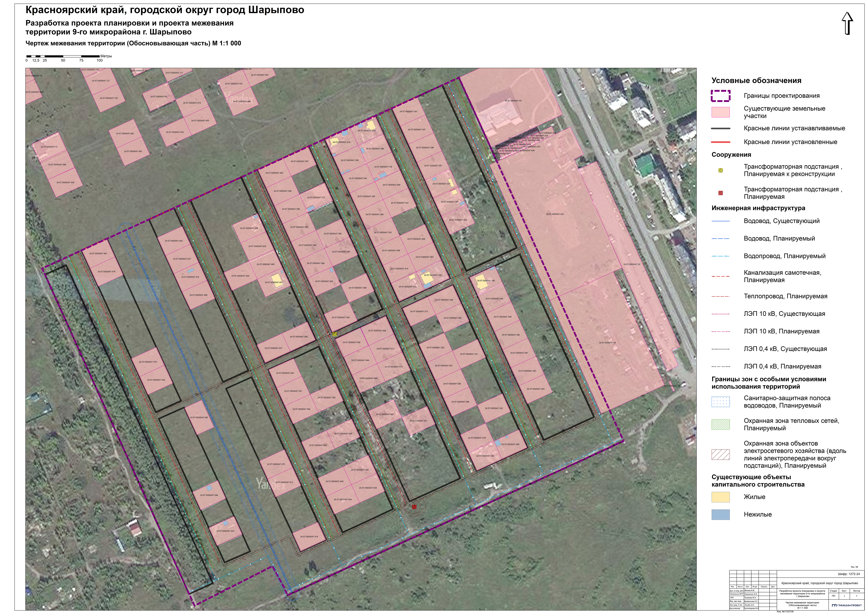Viewport: 868px width, 614px height.
Task: Click the red hatched box for электросетевого хозяйства zone
Action: (721, 454)
